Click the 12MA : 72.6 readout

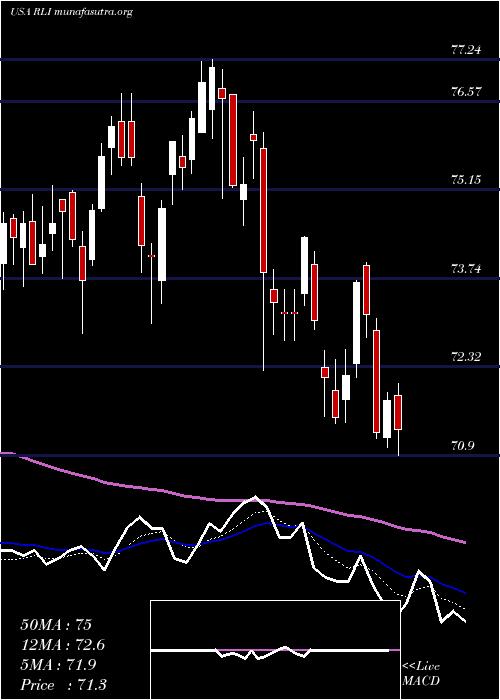click(x=63, y=645)
